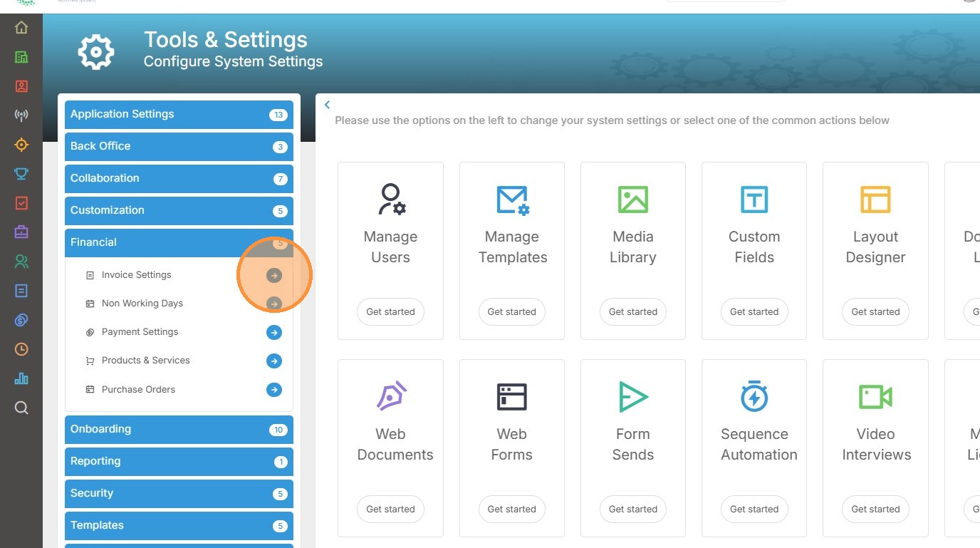The width and height of the screenshot is (980, 548).
Task: Click the purple briefcase sidebar icon
Action: (x=21, y=232)
